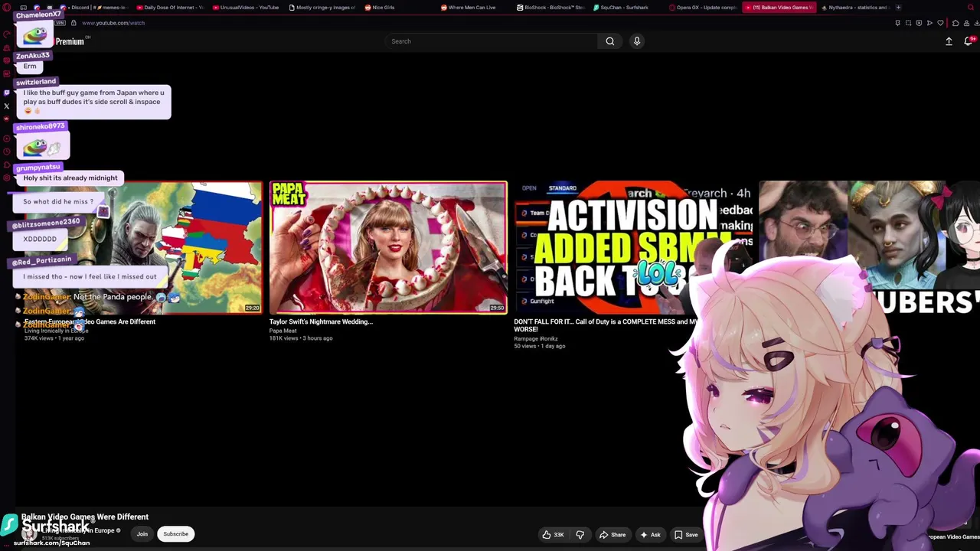Switch to the SquChan - Surfshark tab

click(x=626, y=8)
